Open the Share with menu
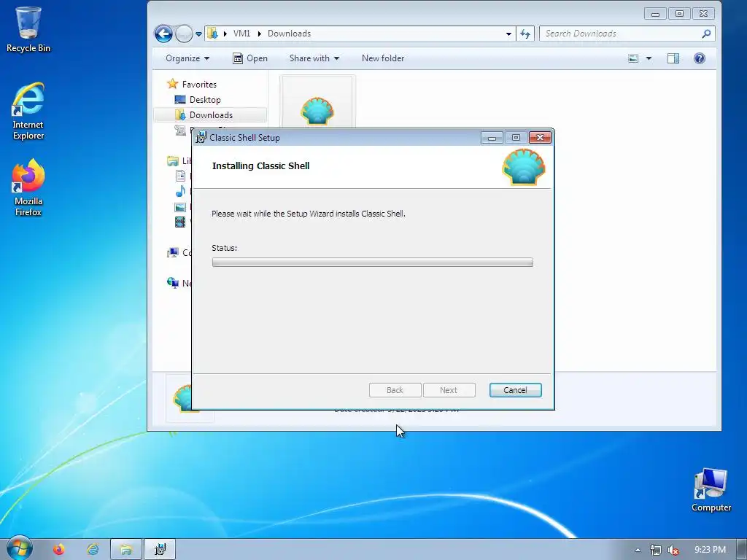The image size is (747, 560). pyautogui.click(x=314, y=58)
